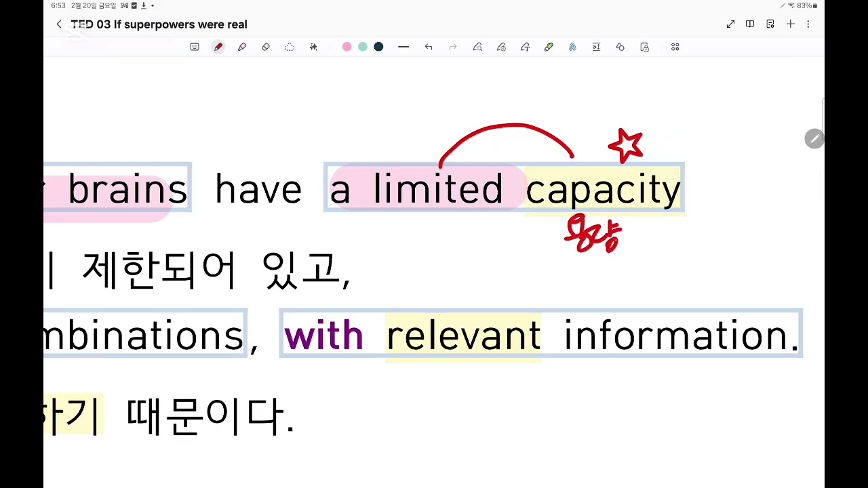Image resolution: width=868 pixels, height=488 pixels.
Task: Open the AI sparkle assist tool
Action: pos(313,47)
